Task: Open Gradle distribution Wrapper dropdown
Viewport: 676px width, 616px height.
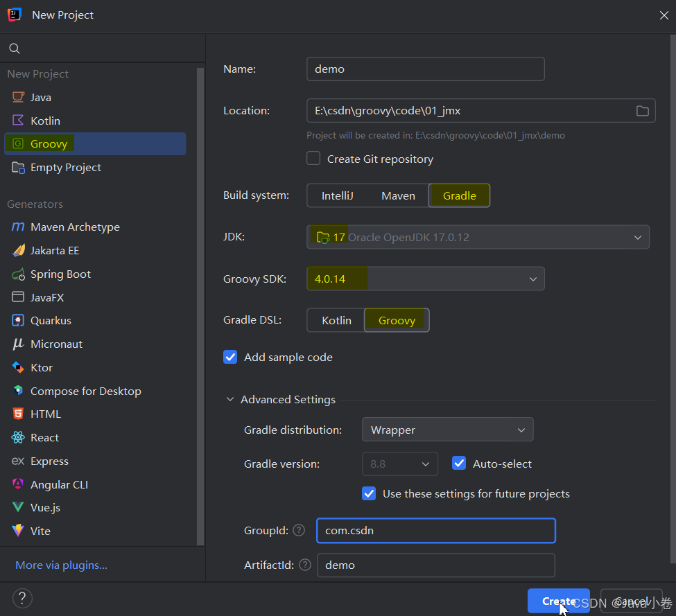Action: pos(447,430)
